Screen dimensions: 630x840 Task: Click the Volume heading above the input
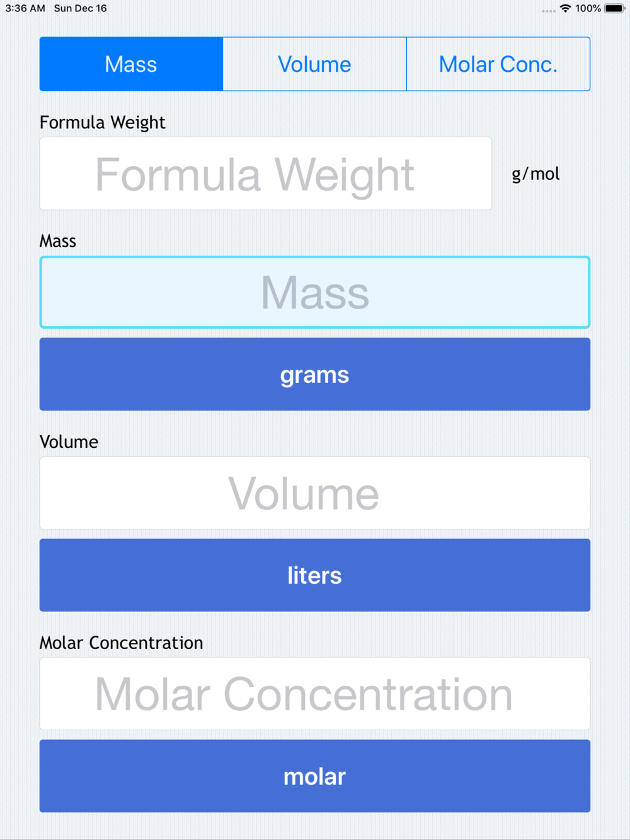click(x=69, y=441)
